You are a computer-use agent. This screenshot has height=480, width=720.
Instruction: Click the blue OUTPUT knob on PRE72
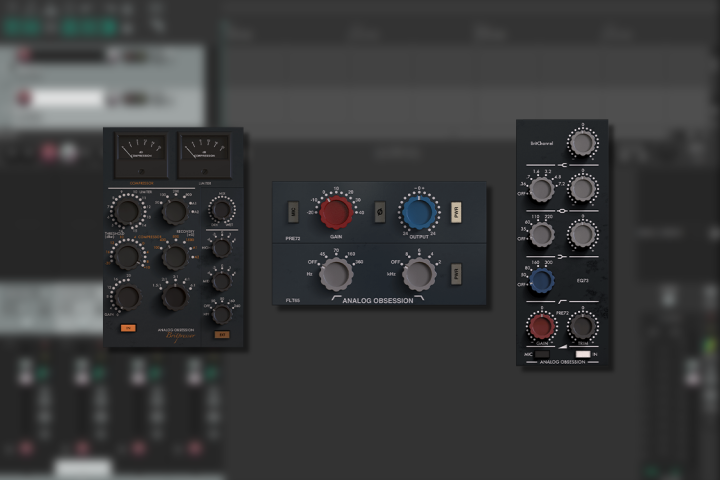pyautogui.click(x=418, y=212)
